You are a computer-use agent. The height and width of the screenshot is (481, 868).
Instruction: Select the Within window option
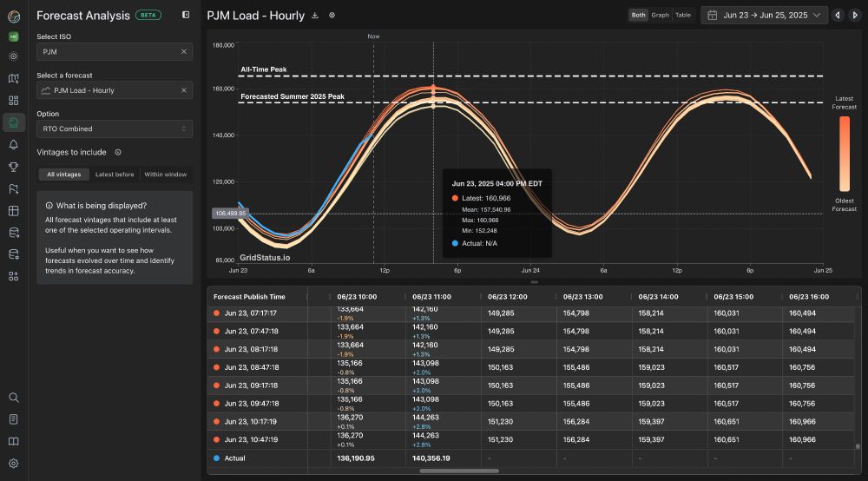[x=166, y=175]
